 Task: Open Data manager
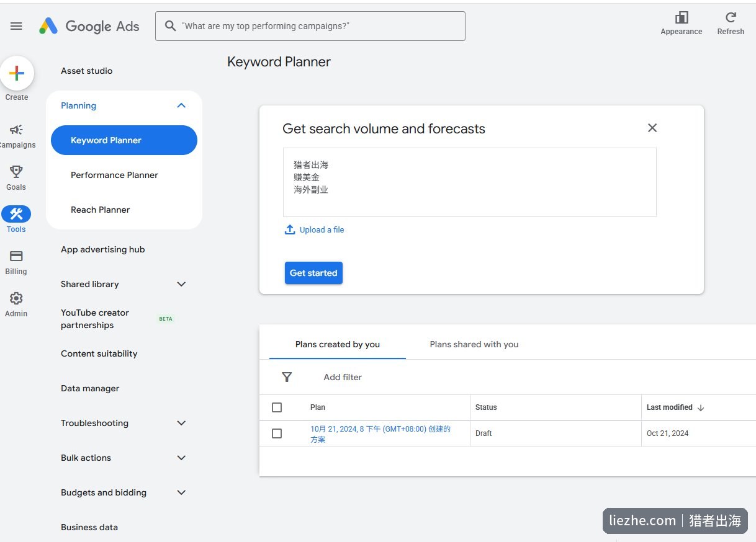(90, 388)
